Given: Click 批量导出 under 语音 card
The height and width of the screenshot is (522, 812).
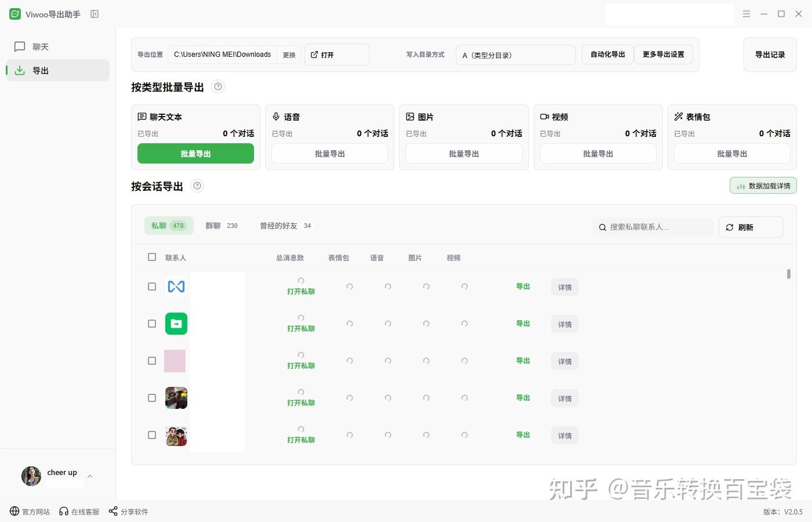Looking at the screenshot, I should (329, 154).
